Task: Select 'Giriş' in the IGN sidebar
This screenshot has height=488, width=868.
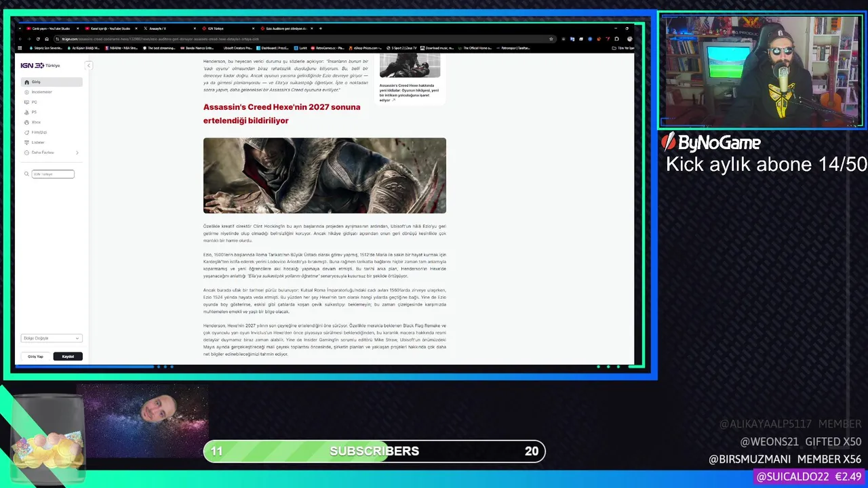Action: (x=52, y=82)
